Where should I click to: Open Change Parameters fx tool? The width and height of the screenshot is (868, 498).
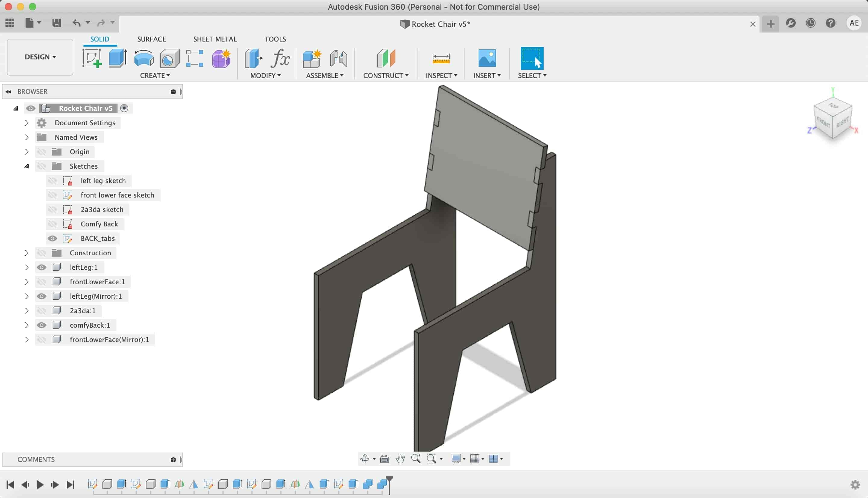pyautogui.click(x=280, y=58)
